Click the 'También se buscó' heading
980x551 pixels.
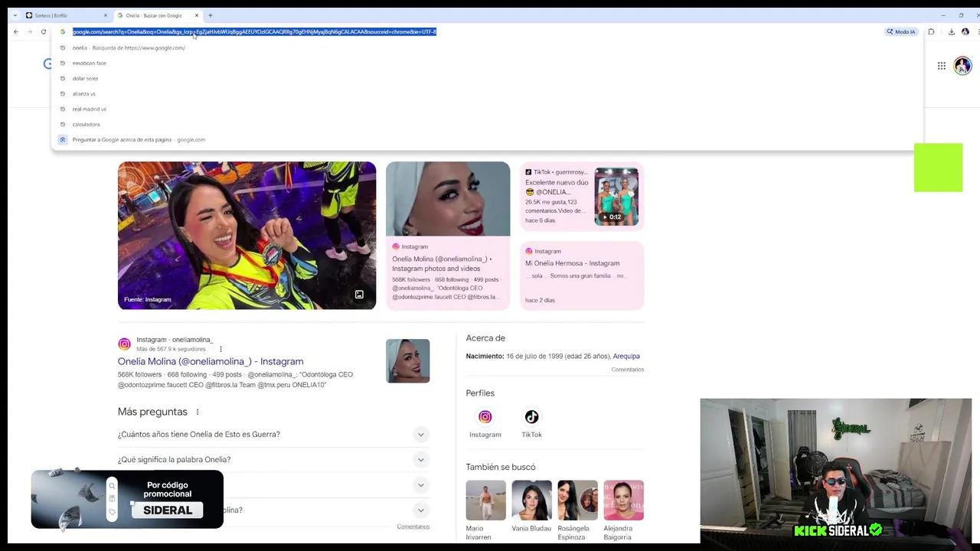[x=501, y=467]
